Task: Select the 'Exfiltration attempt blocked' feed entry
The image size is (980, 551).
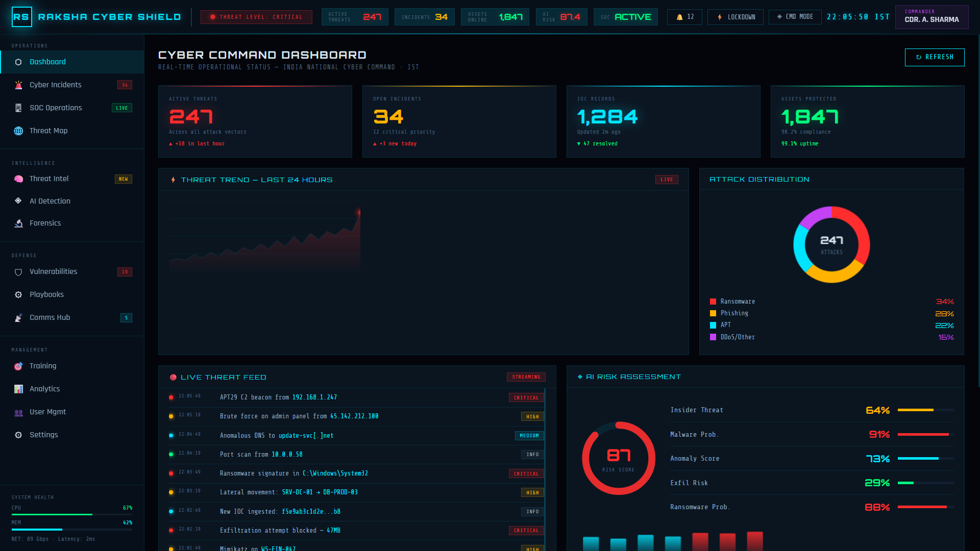Action: (356, 531)
